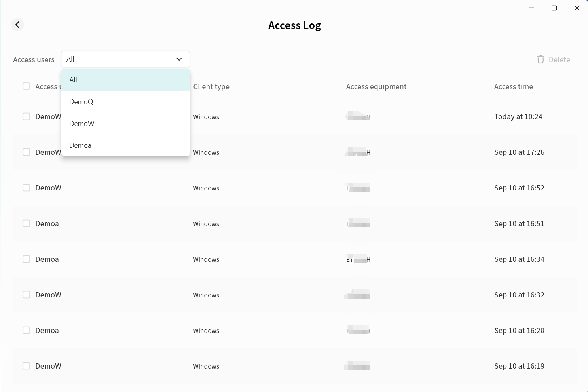
Task: Select the Sep 10 at 16:52 row checkbox
Action: (27, 188)
